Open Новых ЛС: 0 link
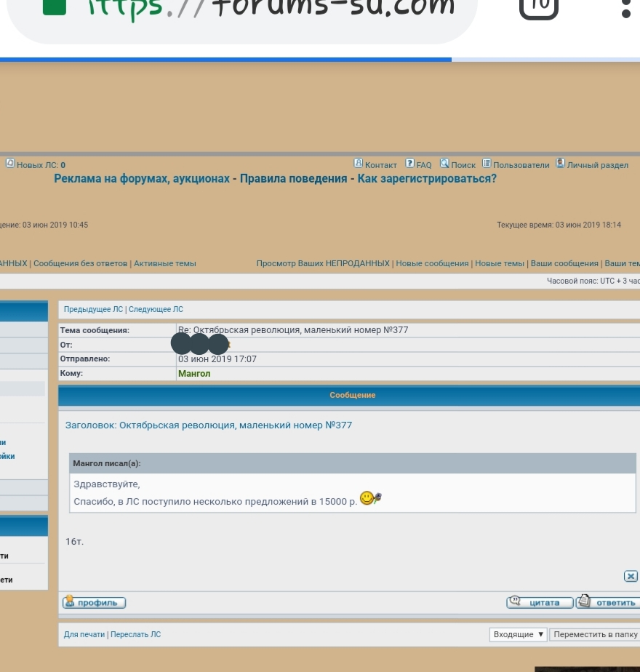Viewport: 640px width, 672px height. 41,165
